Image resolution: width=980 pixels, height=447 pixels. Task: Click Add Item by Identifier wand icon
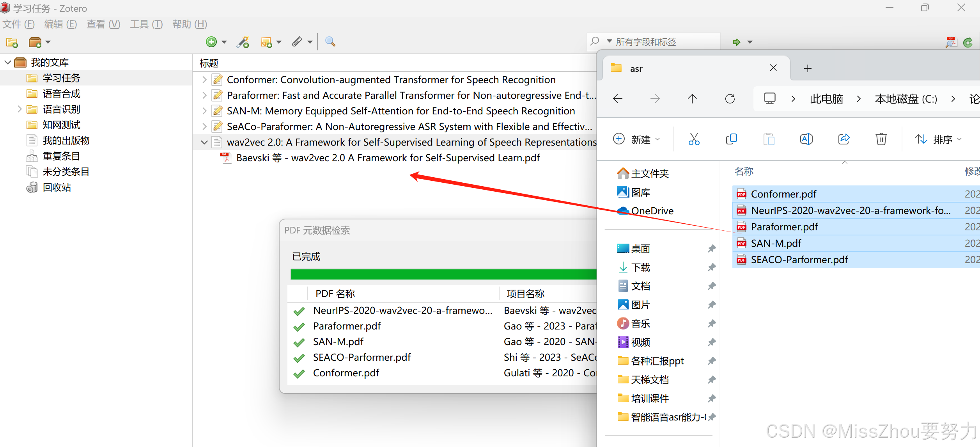coord(243,42)
